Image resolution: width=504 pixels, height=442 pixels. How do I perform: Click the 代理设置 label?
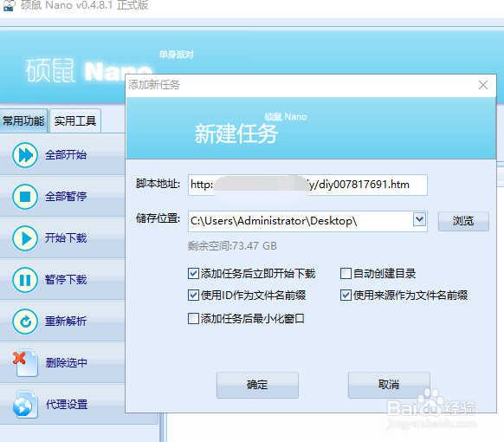67,405
